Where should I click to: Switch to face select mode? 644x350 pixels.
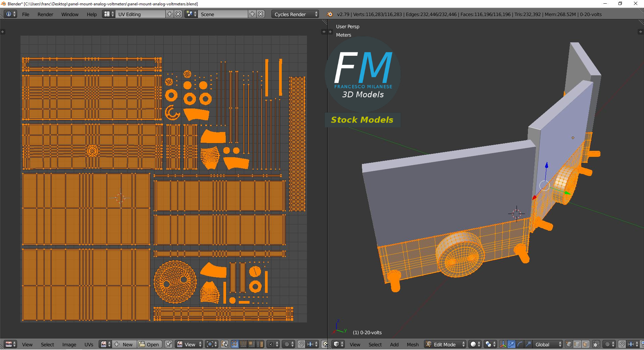[586, 344]
